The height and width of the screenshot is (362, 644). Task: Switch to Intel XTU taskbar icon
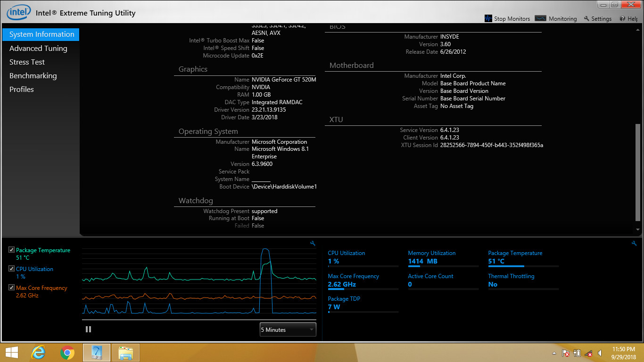(x=97, y=353)
